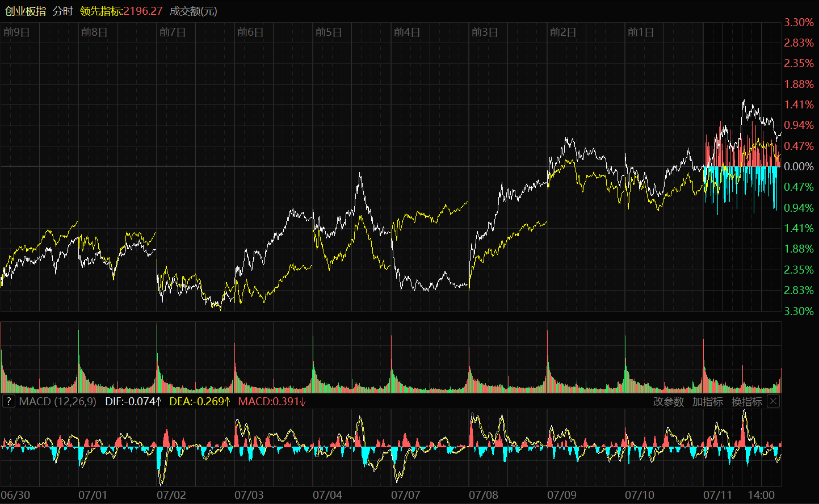This screenshot has height=504, width=819.
Task: Click the 成交额(元) turnover label
Action: [194, 11]
